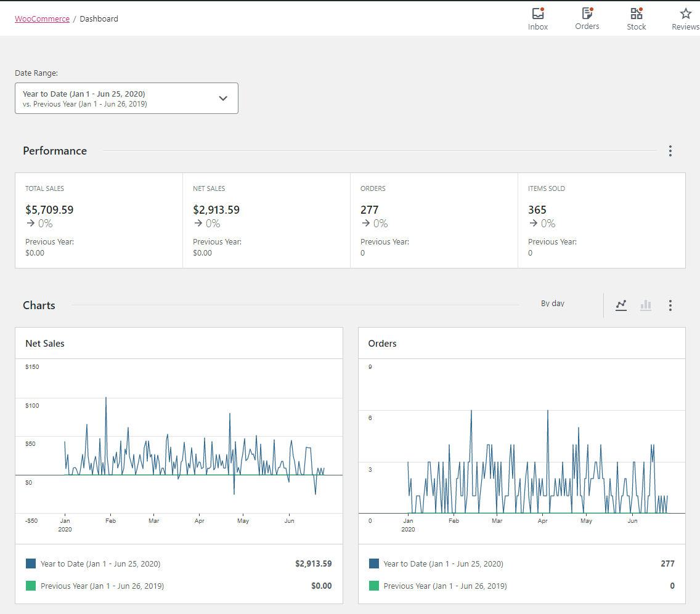700x614 pixels.
Task: Open Performance section ellipsis menu
Action: click(670, 151)
